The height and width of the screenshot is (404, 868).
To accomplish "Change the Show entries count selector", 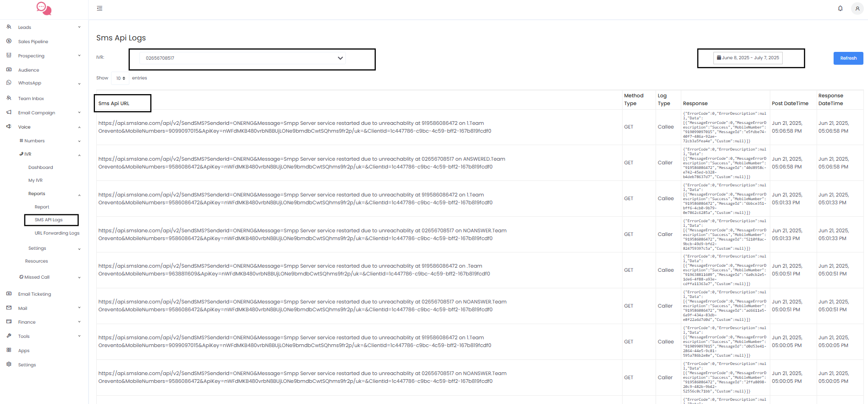I will pyautogui.click(x=120, y=78).
